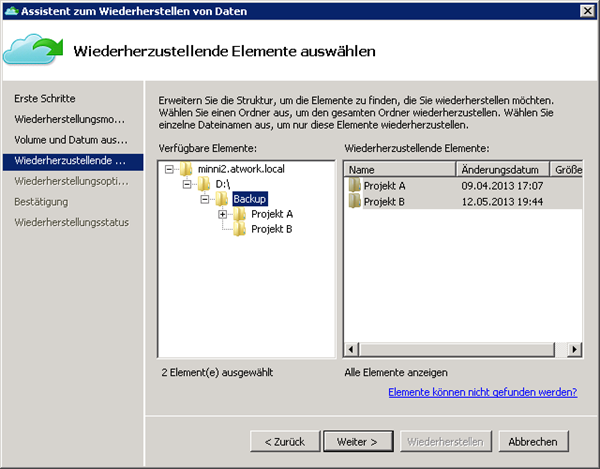Click the Abbrechen button

pos(533,441)
